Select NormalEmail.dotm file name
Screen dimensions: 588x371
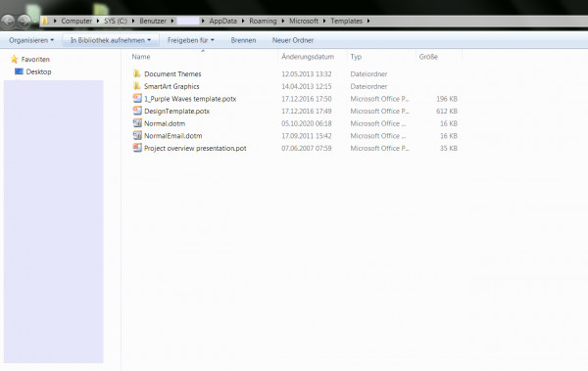coord(172,136)
